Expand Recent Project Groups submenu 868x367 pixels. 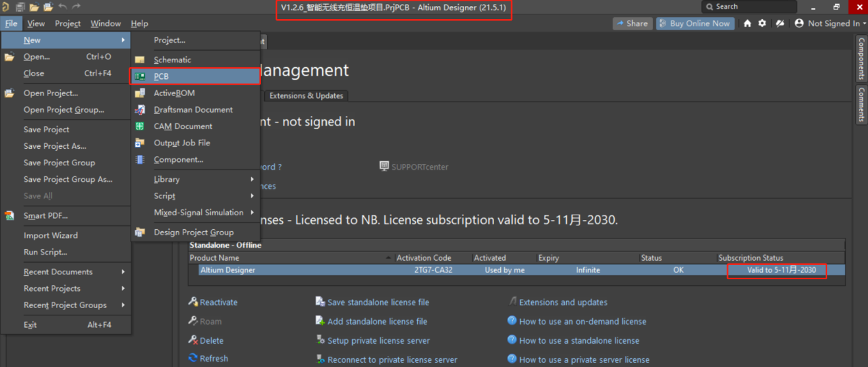(x=123, y=305)
